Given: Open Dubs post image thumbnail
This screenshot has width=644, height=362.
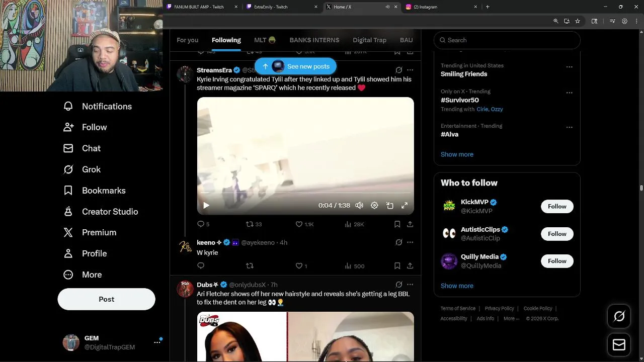Looking at the screenshot, I should click(x=305, y=336).
